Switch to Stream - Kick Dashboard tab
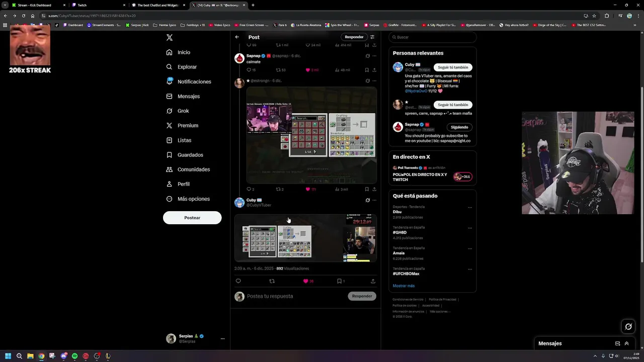 pyautogui.click(x=38, y=5)
